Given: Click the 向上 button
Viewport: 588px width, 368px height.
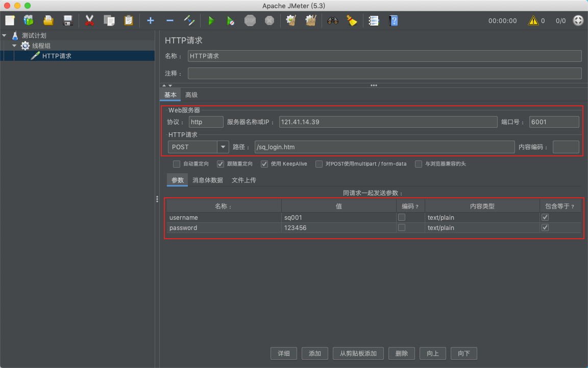Looking at the screenshot, I should tap(433, 353).
